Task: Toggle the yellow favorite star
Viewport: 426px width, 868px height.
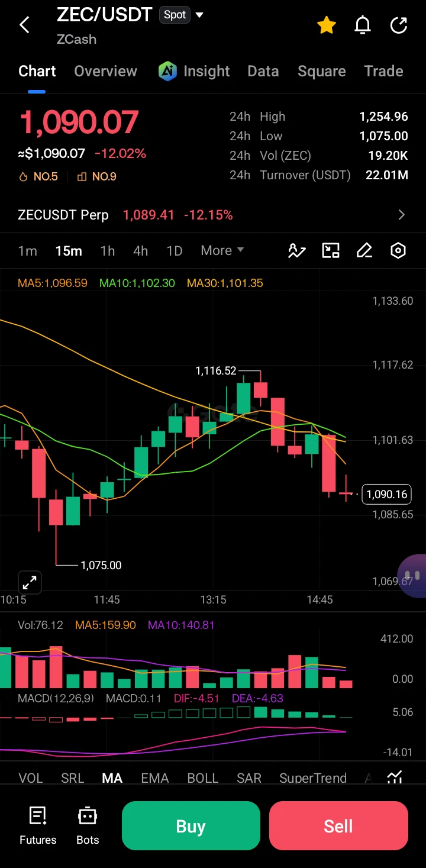Action: 327,25
